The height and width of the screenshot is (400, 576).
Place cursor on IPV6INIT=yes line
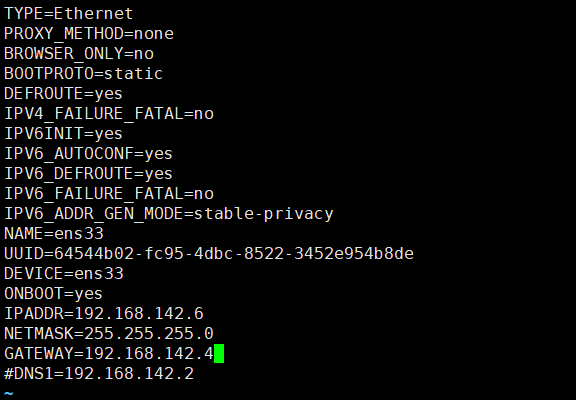click(63, 134)
